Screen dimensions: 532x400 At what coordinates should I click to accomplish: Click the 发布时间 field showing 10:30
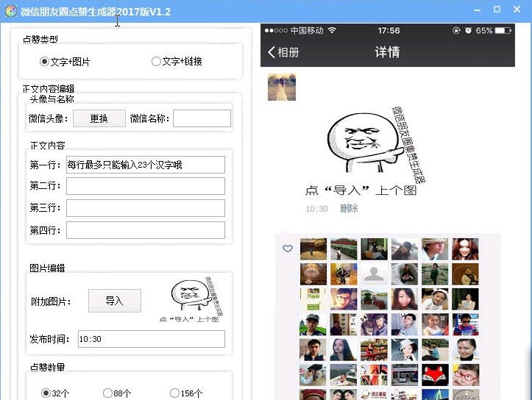click(152, 339)
